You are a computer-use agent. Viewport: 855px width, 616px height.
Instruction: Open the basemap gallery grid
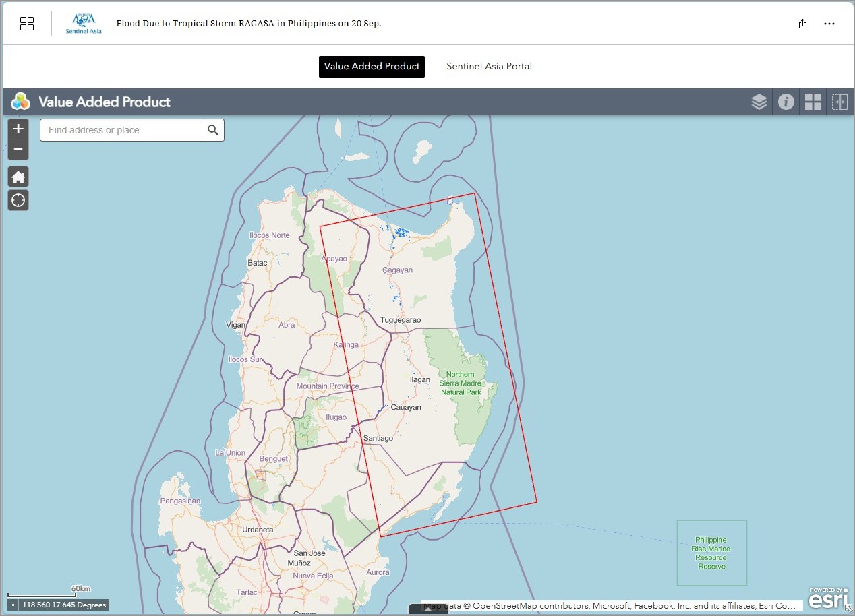(813, 102)
